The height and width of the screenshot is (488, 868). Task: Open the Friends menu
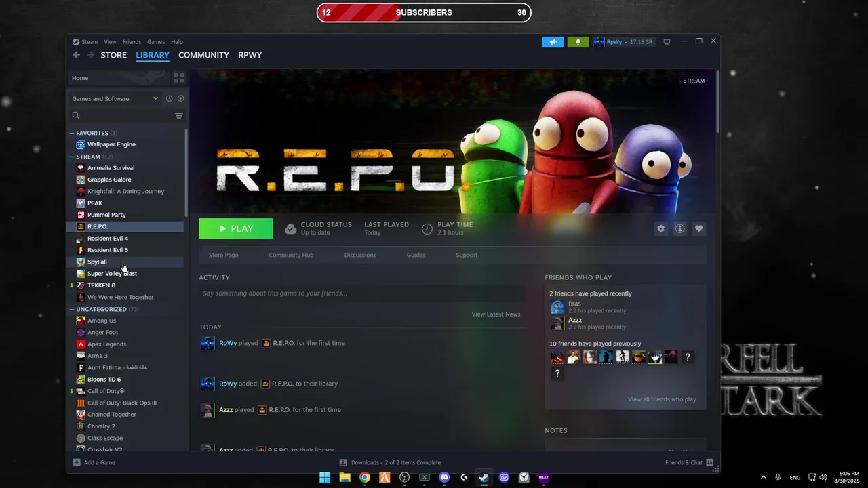click(x=132, y=42)
